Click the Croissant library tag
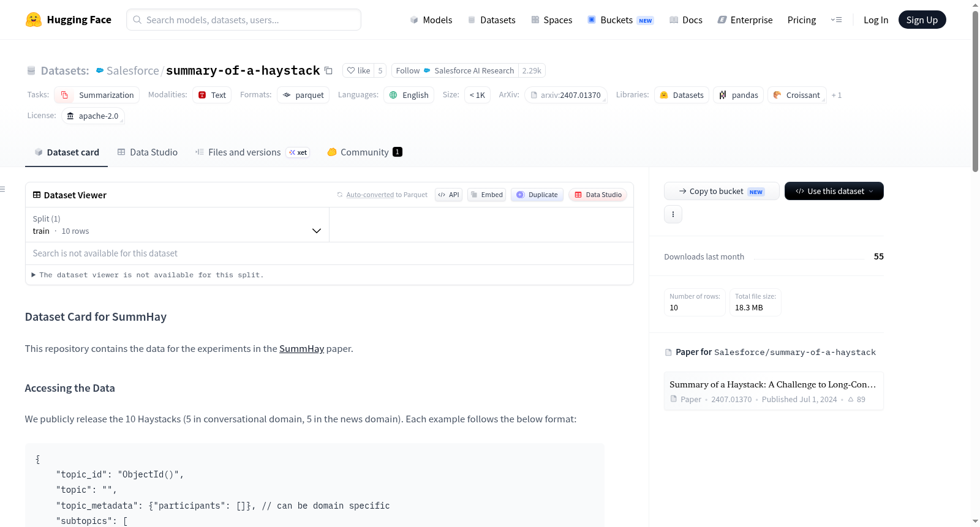 point(797,95)
